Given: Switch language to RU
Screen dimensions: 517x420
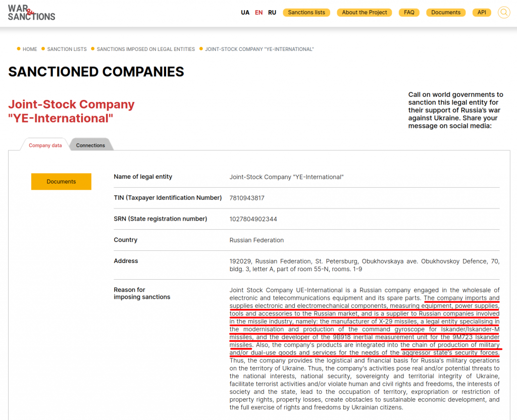Looking at the screenshot, I should 272,13.
